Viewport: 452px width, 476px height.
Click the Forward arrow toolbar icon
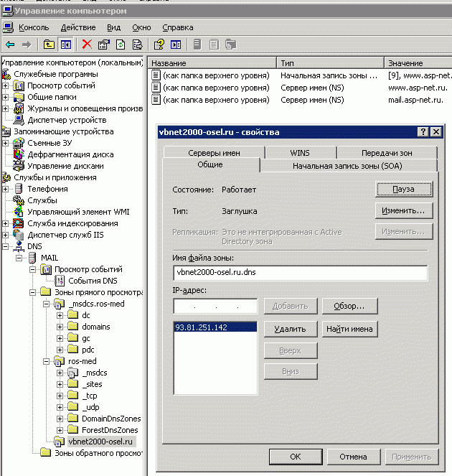[x=27, y=45]
